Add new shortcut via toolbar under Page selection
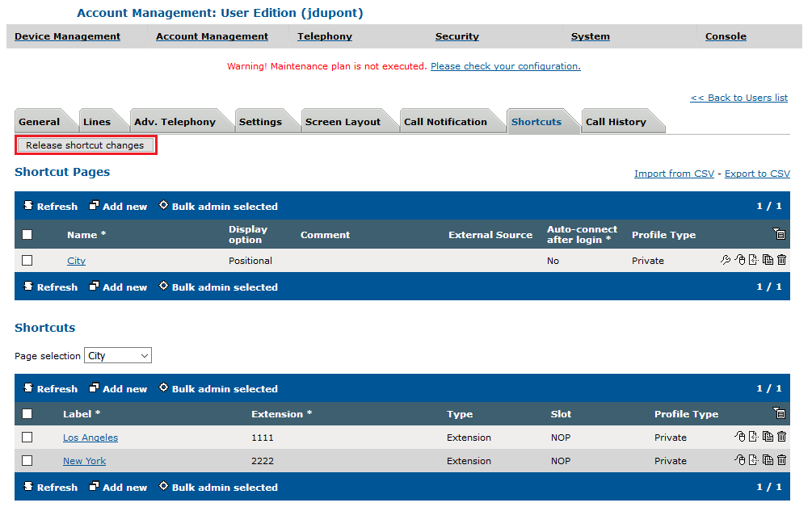This screenshot has width=812, height=511. 118,388
